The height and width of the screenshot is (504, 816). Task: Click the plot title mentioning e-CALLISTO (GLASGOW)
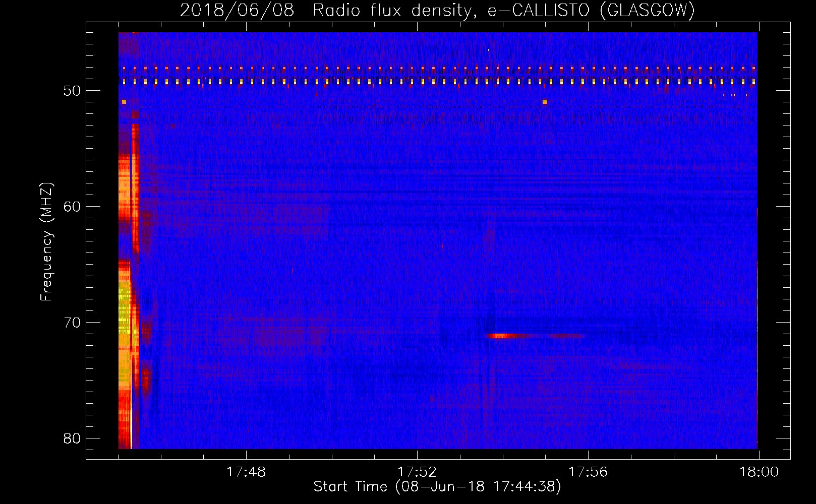point(437,10)
